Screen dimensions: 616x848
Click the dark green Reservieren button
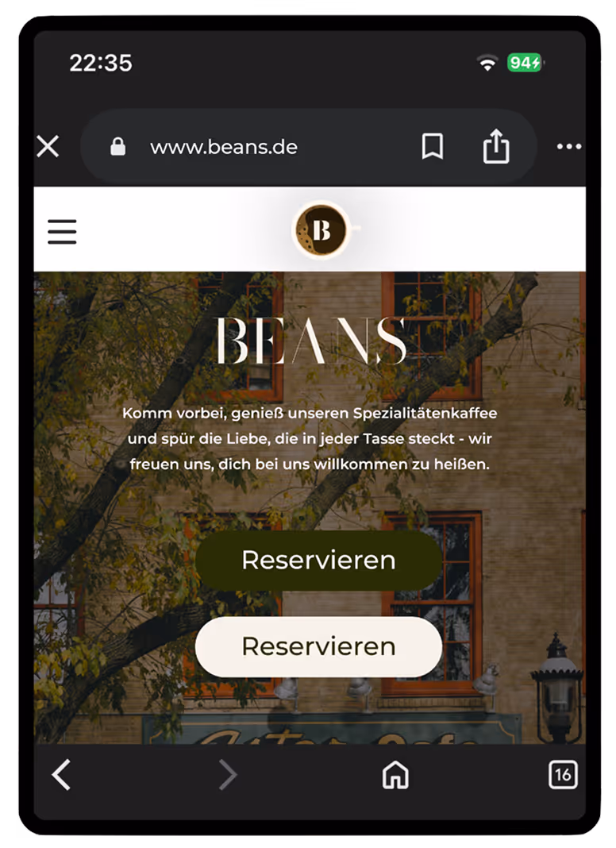tap(318, 560)
